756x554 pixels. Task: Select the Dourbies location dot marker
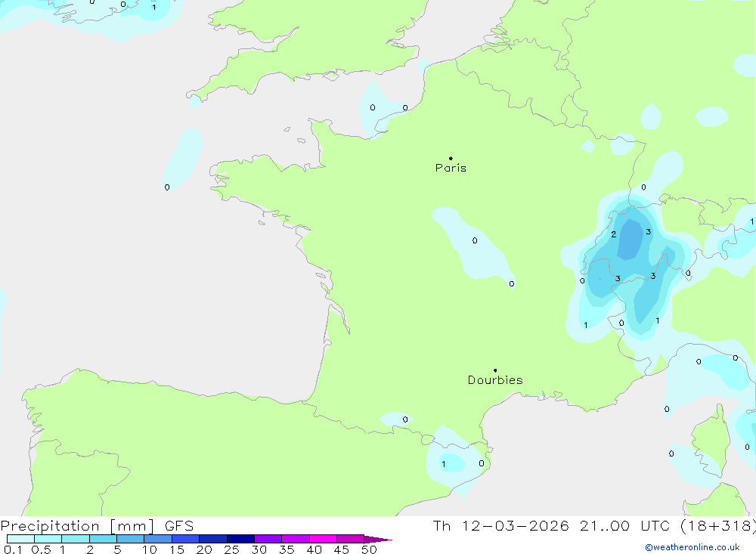(495, 370)
